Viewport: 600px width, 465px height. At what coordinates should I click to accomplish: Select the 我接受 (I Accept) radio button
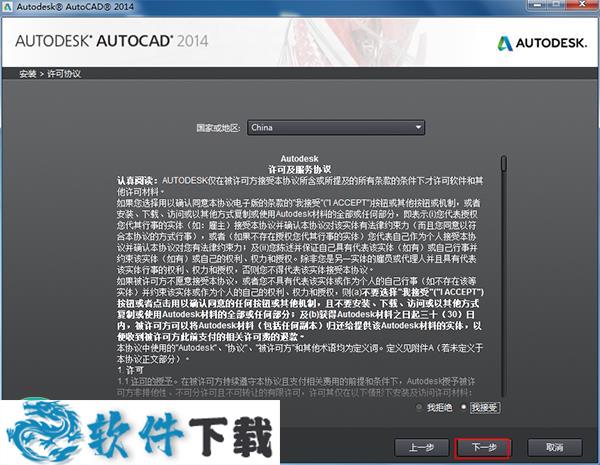point(463,407)
